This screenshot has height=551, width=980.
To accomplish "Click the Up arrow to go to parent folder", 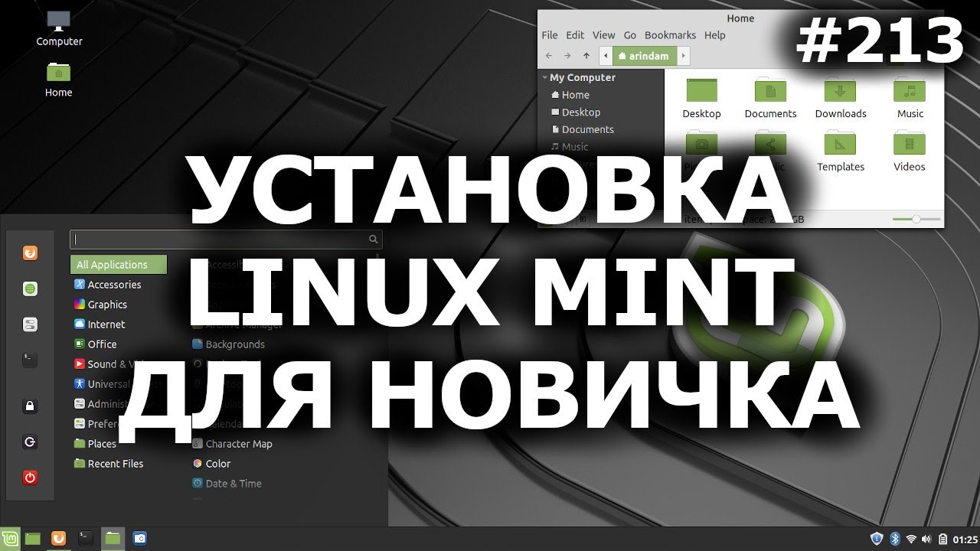I will point(586,56).
